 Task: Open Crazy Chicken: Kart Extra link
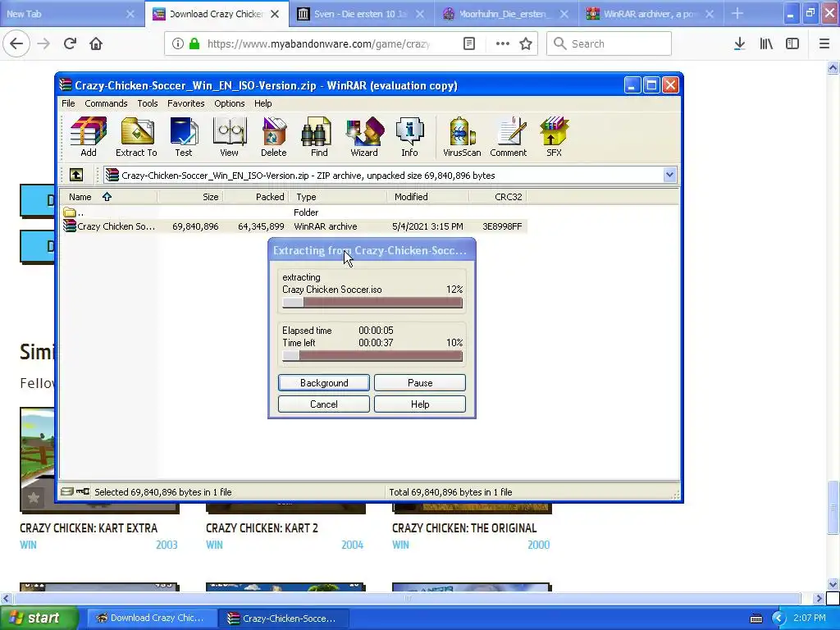coord(89,527)
